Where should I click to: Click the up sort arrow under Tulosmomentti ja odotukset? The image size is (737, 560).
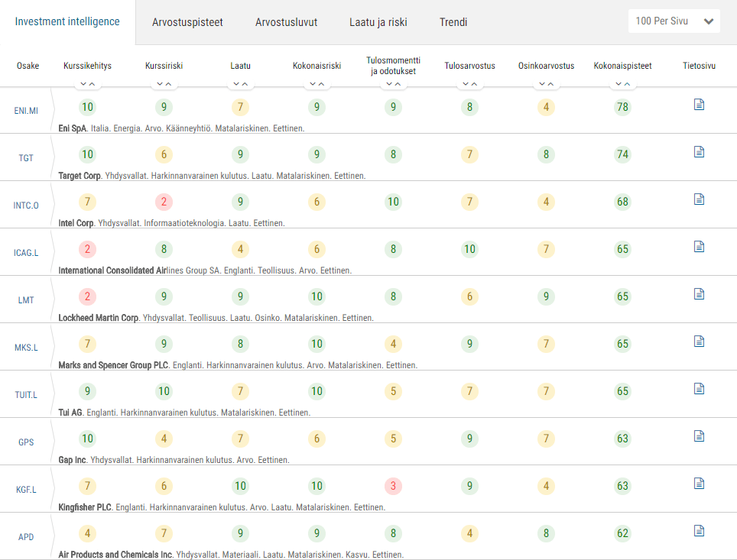click(398, 83)
